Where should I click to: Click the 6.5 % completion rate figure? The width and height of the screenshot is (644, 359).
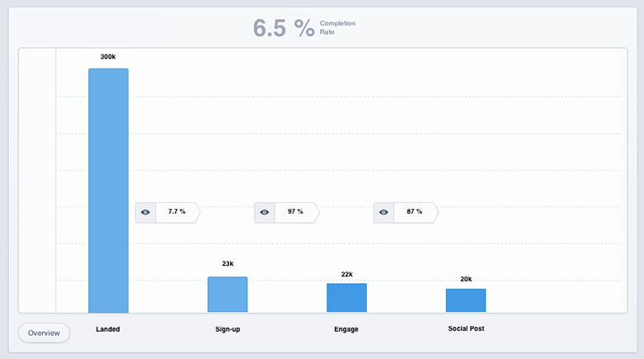(x=284, y=28)
